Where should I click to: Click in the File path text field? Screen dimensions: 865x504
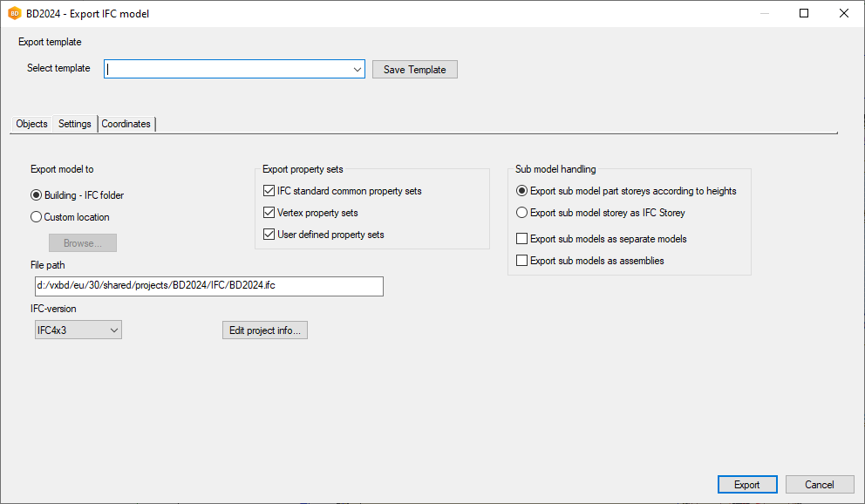coord(208,286)
